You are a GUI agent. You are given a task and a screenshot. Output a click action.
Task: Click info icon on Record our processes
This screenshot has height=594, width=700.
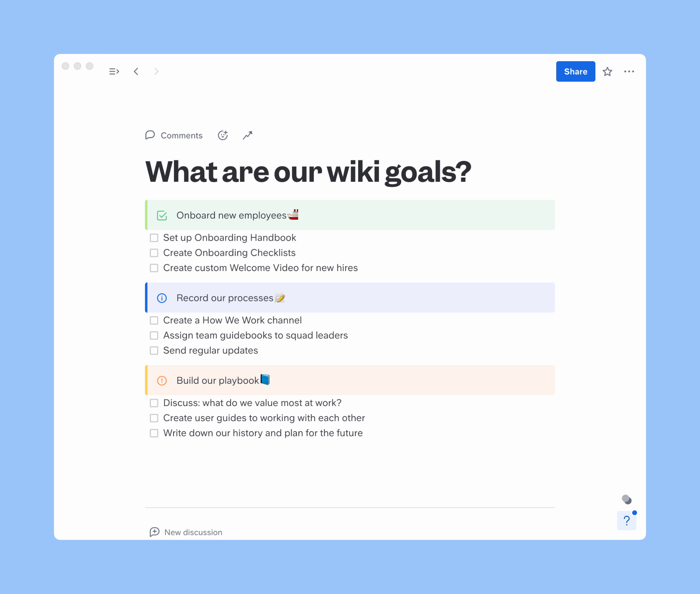pos(162,298)
